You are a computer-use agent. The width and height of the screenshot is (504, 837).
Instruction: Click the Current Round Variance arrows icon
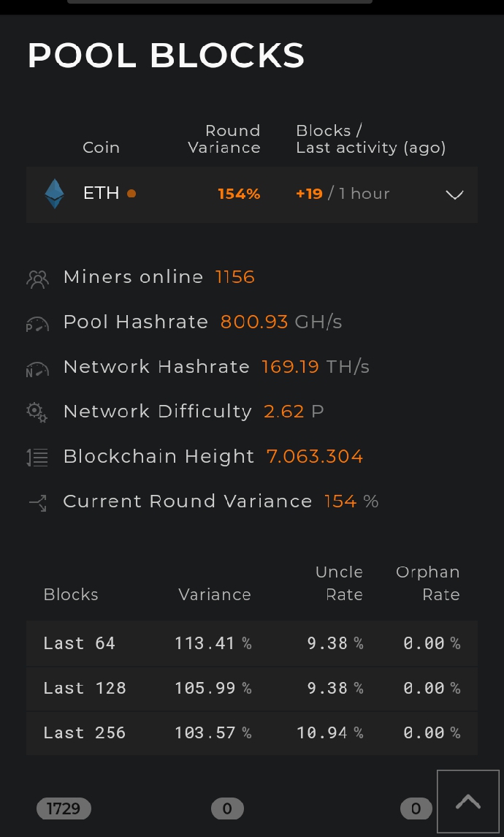click(37, 502)
